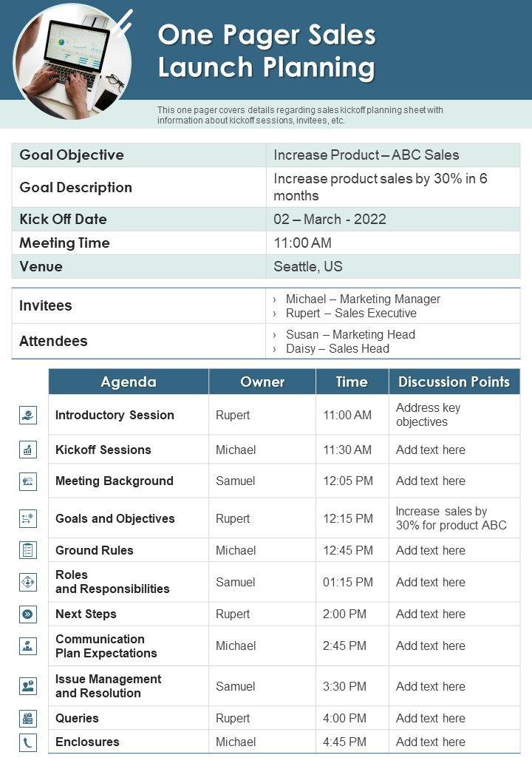Click the Issue Management and Resolution icon
532x769 pixels.
[28, 686]
